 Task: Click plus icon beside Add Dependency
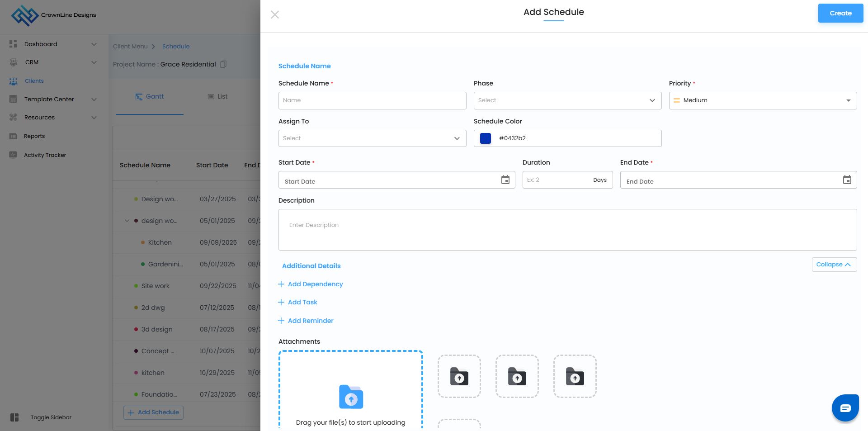(x=281, y=284)
